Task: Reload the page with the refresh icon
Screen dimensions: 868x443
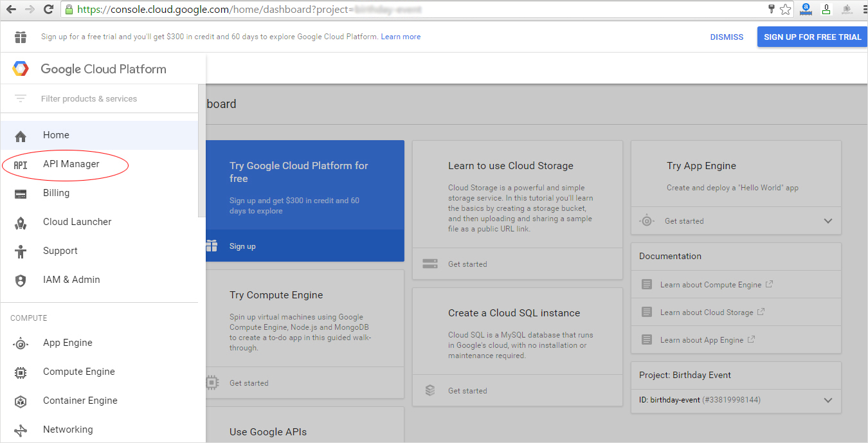Action: click(x=48, y=10)
